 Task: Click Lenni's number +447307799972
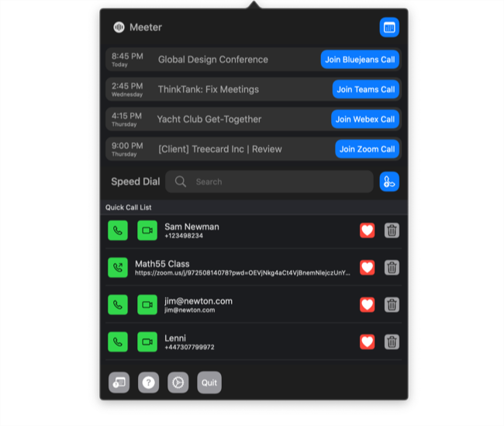pyautogui.click(x=189, y=347)
